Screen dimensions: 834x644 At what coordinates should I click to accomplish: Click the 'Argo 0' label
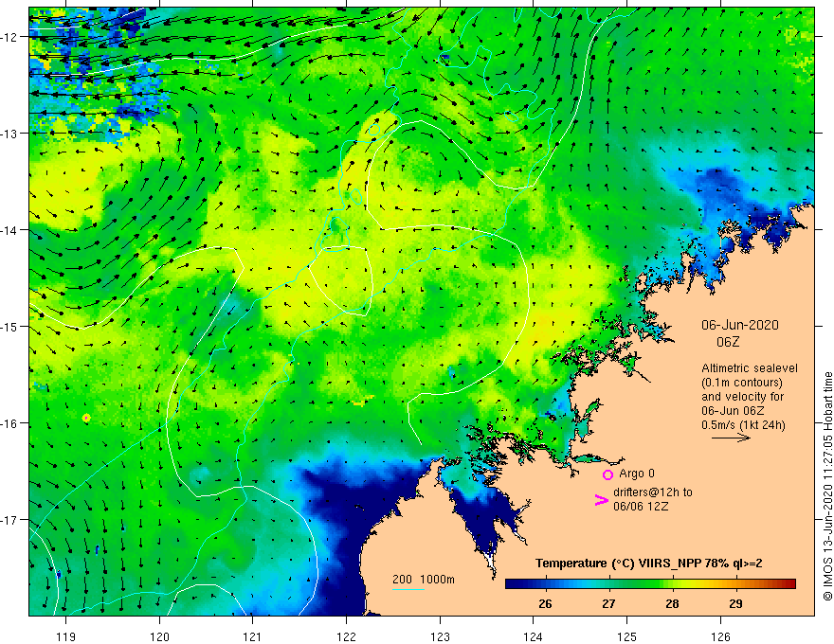(x=637, y=474)
